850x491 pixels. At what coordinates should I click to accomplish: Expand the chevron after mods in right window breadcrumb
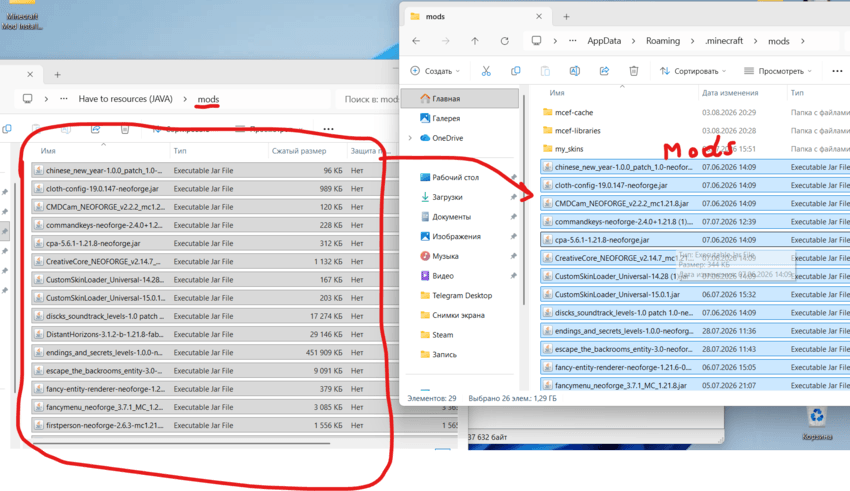803,41
